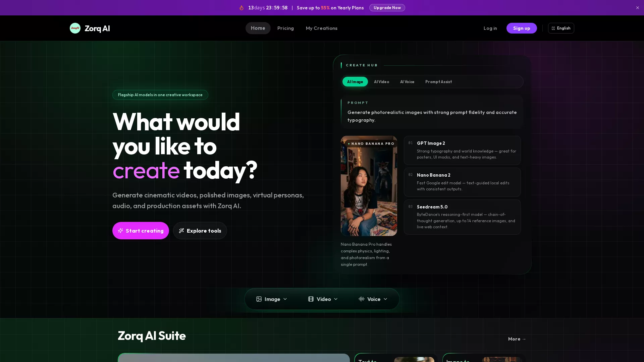Click the prompt text about photorealistic images
The image size is (644, 362).
pyautogui.click(x=432, y=116)
